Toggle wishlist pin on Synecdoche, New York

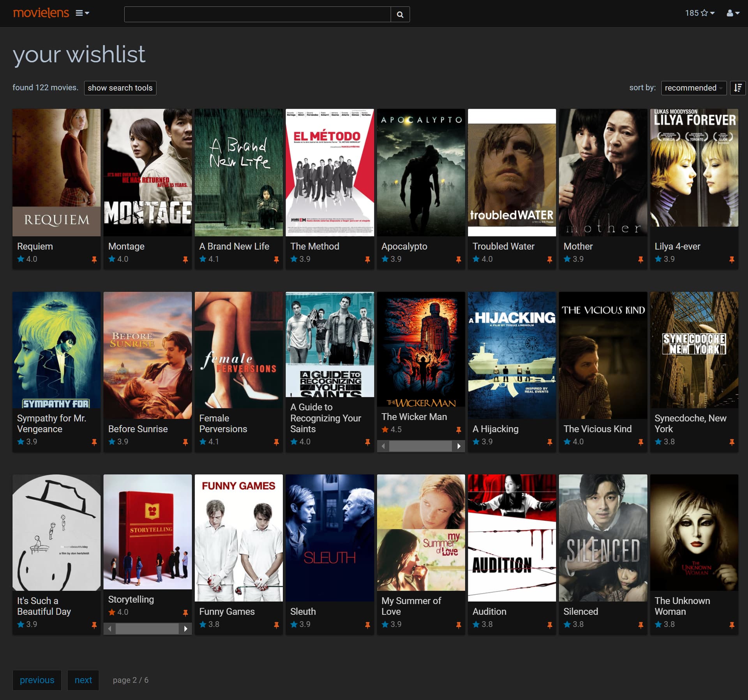[x=731, y=442]
